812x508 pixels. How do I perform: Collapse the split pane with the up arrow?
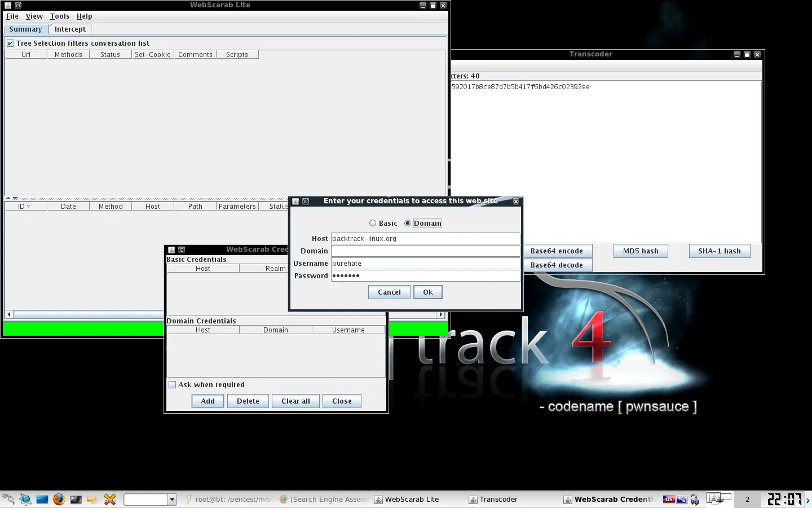pyautogui.click(x=8, y=198)
